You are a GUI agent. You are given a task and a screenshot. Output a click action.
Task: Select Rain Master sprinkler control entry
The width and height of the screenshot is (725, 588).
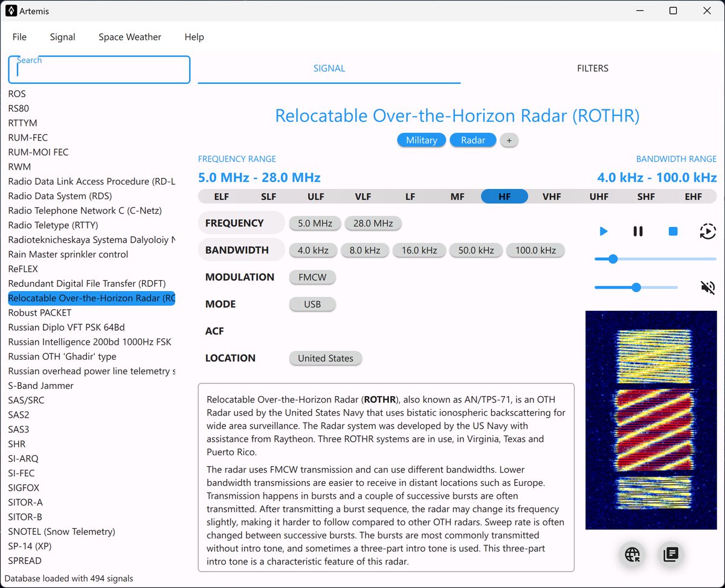click(92, 254)
